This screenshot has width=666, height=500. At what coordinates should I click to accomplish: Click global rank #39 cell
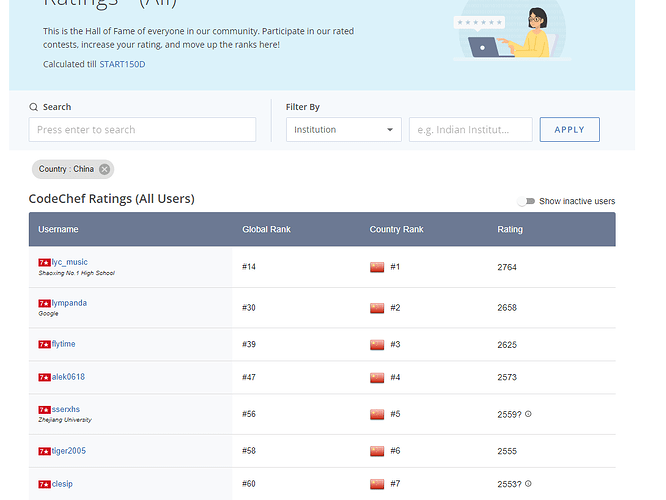249,344
